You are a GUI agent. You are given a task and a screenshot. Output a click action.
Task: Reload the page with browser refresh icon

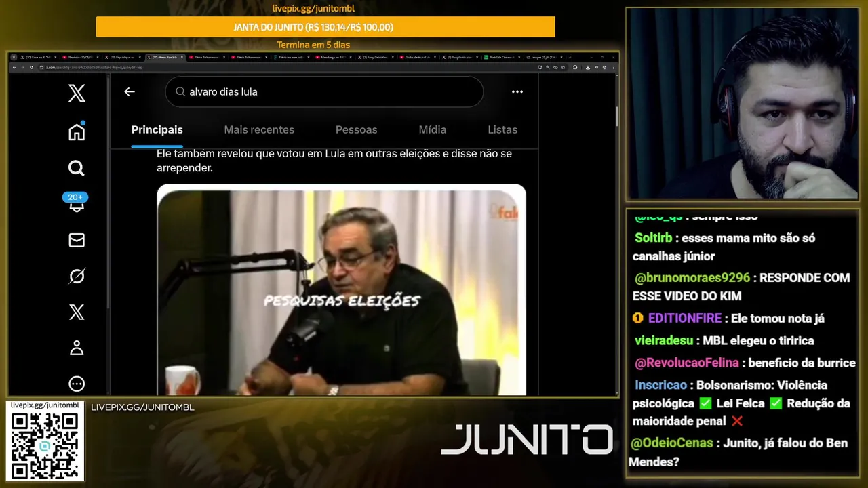tap(31, 67)
